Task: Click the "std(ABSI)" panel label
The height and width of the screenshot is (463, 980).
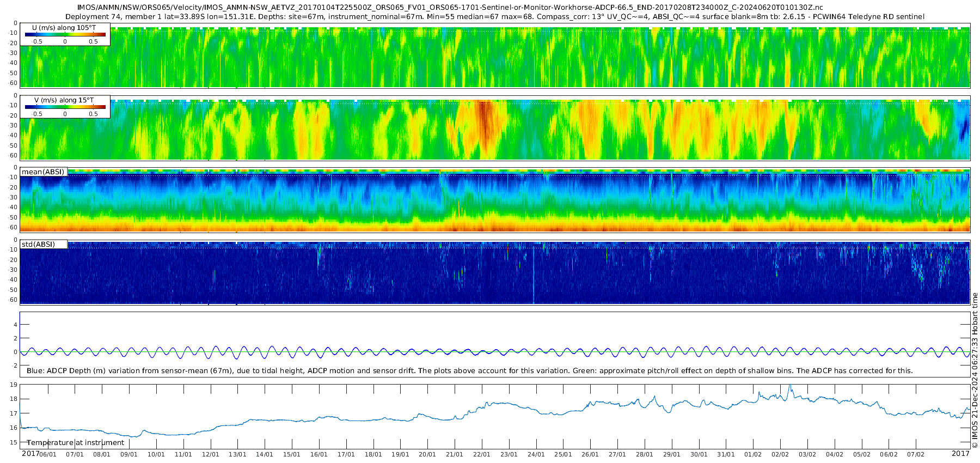Action: click(38, 244)
